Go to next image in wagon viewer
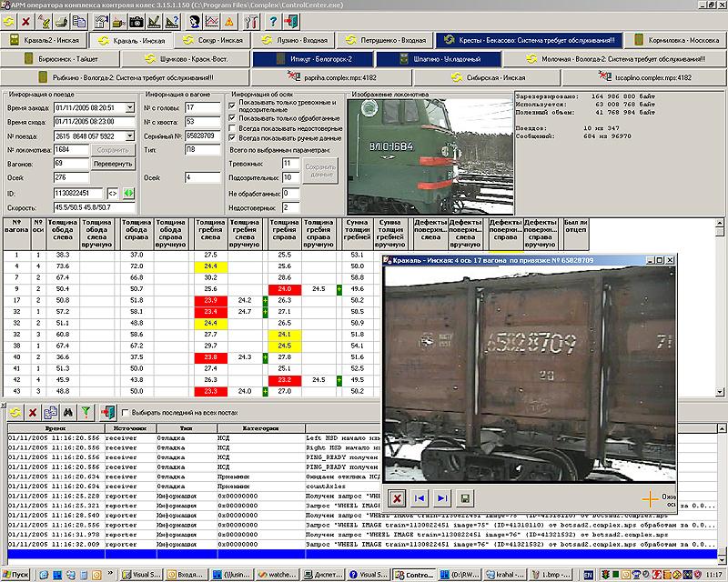 tap(442, 498)
